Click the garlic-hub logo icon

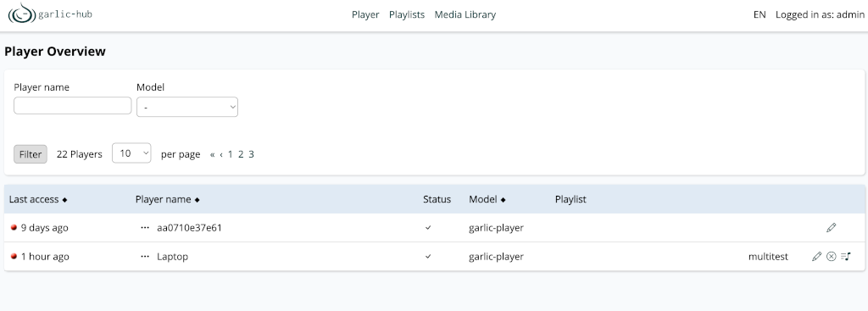(x=21, y=14)
